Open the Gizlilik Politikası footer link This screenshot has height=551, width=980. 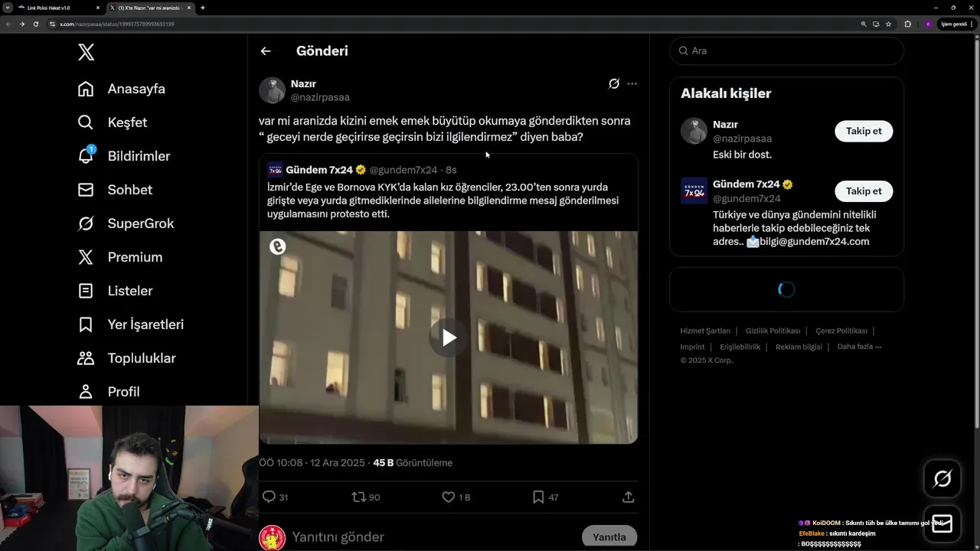pos(773,331)
